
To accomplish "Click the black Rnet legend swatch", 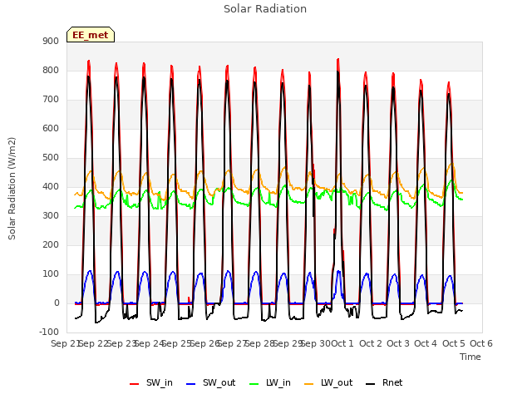I will tap(371, 384).
